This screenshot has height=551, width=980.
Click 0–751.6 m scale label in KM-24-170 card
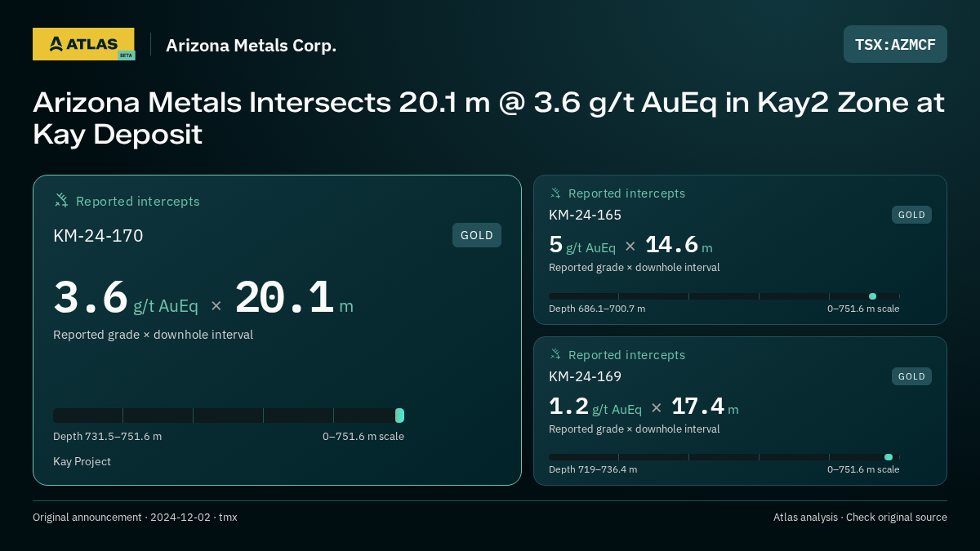pyautogui.click(x=363, y=436)
